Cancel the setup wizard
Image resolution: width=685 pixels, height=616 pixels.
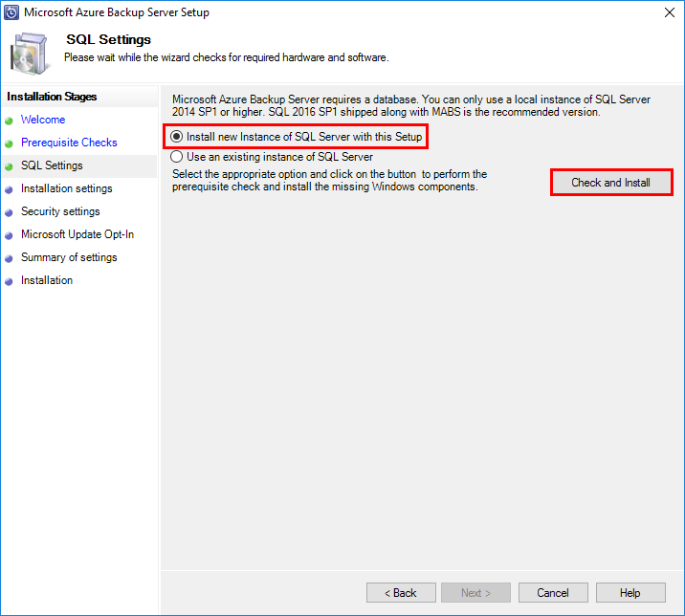coord(553,592)
